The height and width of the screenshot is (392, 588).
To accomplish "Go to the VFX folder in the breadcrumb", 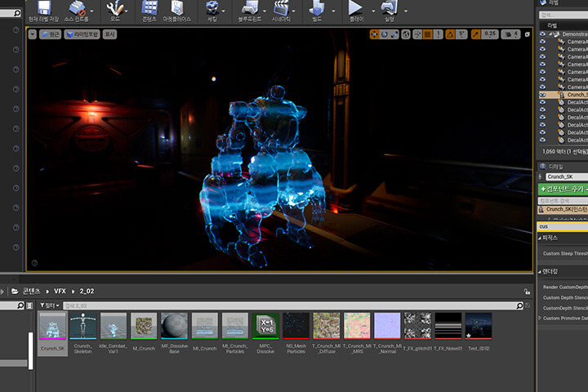I will 60,291.
